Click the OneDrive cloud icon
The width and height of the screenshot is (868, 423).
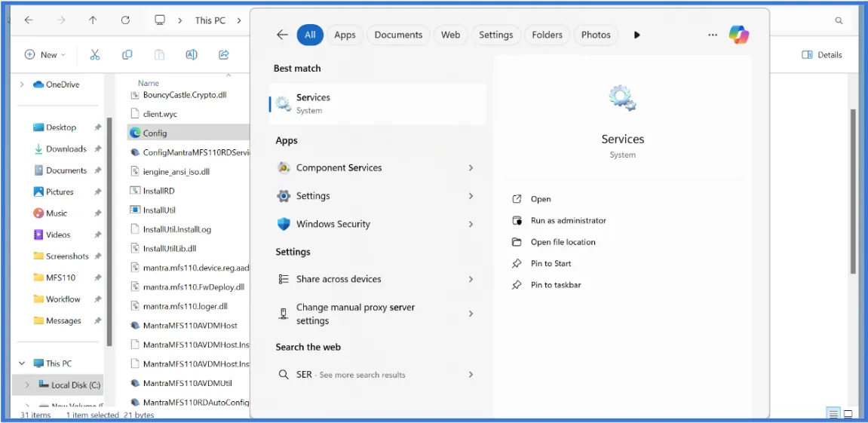38,84
